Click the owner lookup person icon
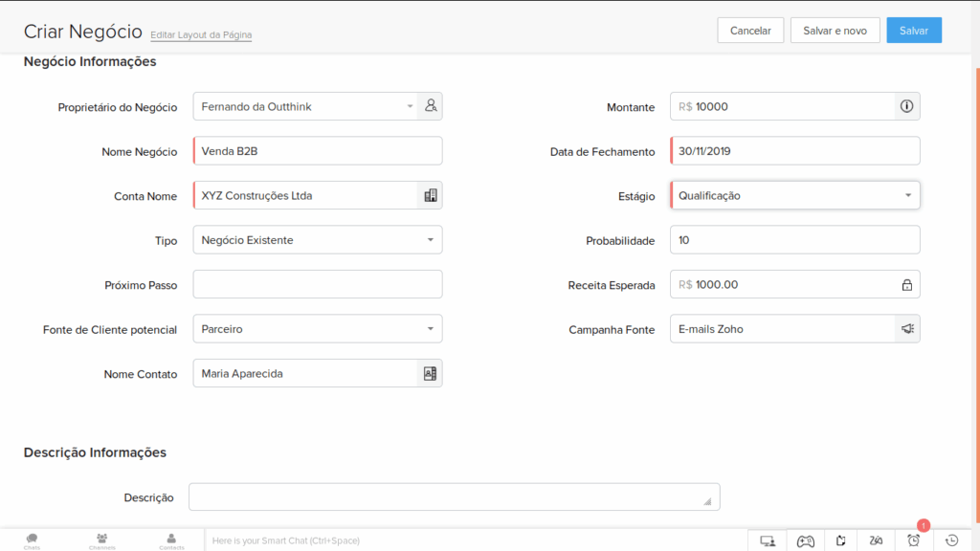 431,106
